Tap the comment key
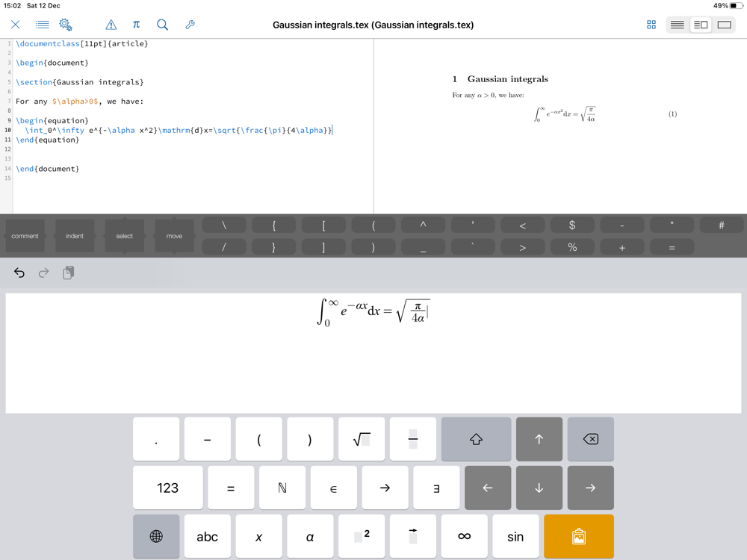 click(x=25, y=236)
